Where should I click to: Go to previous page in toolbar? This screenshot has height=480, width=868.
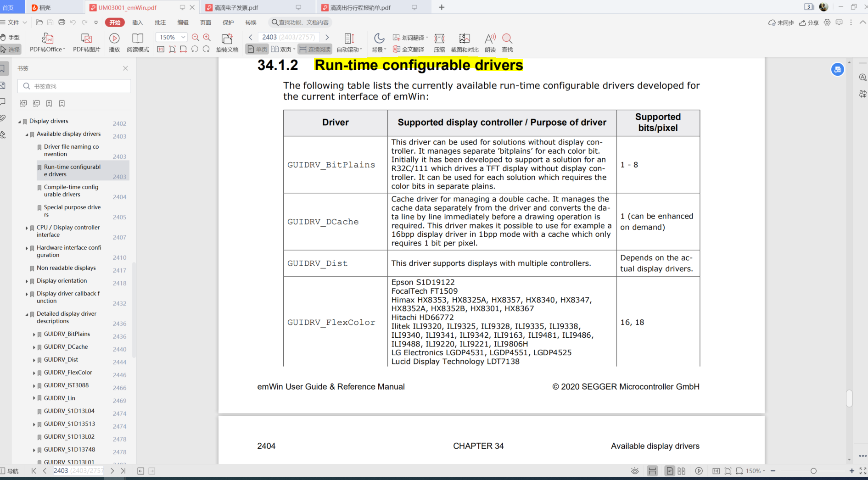(x=251, y=37)
